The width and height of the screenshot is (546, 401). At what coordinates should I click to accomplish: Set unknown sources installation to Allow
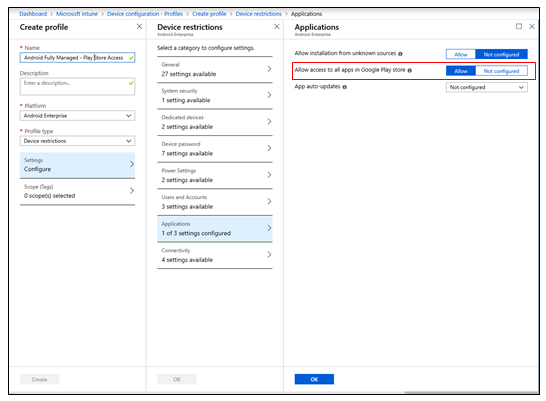point(461,54)
